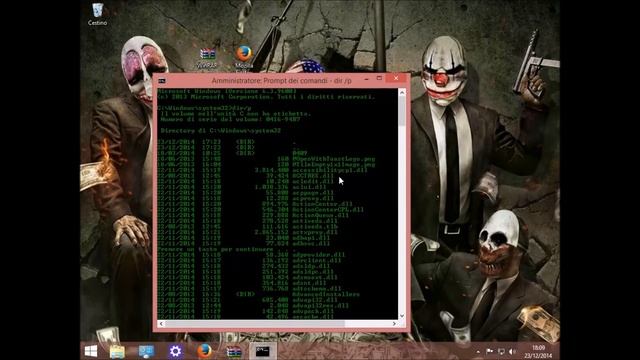
Task: Click the vertical scrollbar thumb in console
Action: (402, 111)
